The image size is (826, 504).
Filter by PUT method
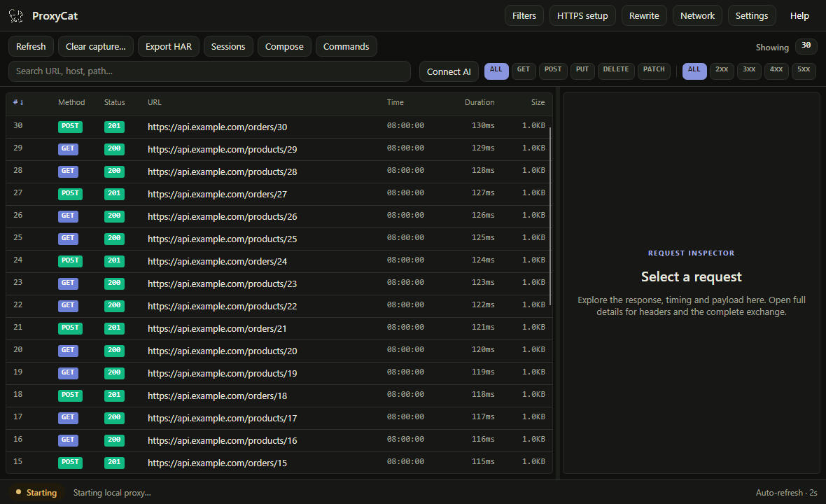point(582,71)
